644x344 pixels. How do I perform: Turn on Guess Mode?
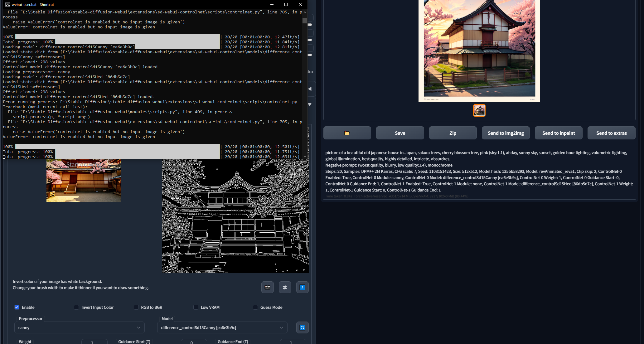(x=255, y=307)
